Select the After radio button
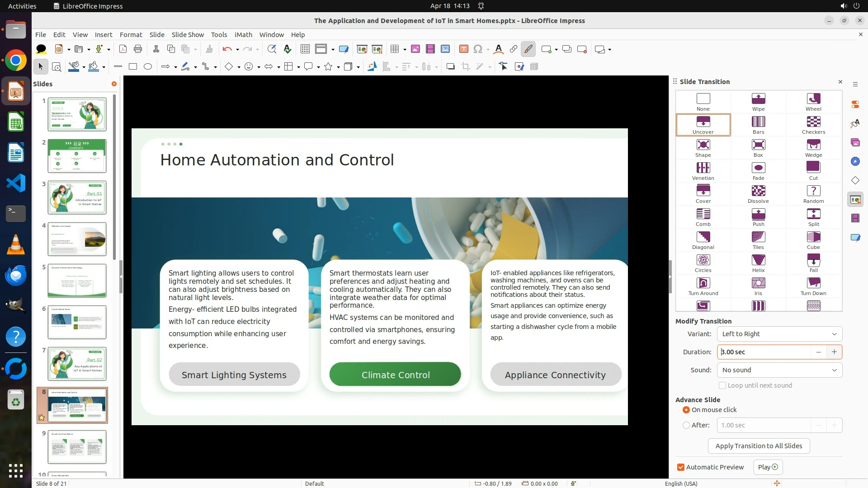Viewport: 868px width, 488px height. tap(686, 425)
